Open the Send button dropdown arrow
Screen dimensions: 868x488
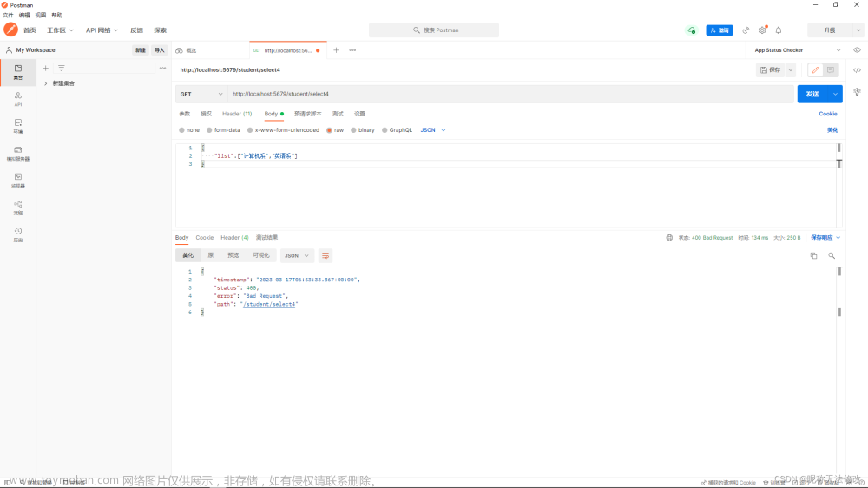tap(835, 94)
